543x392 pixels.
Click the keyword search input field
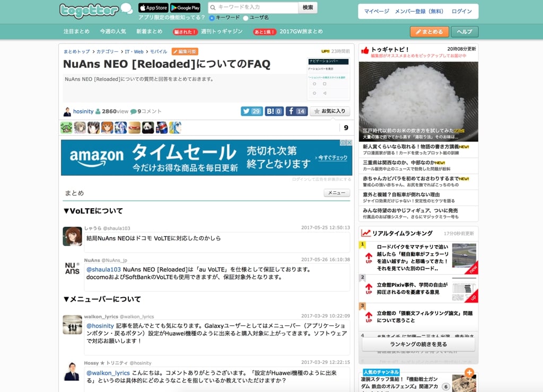[253, 7]
